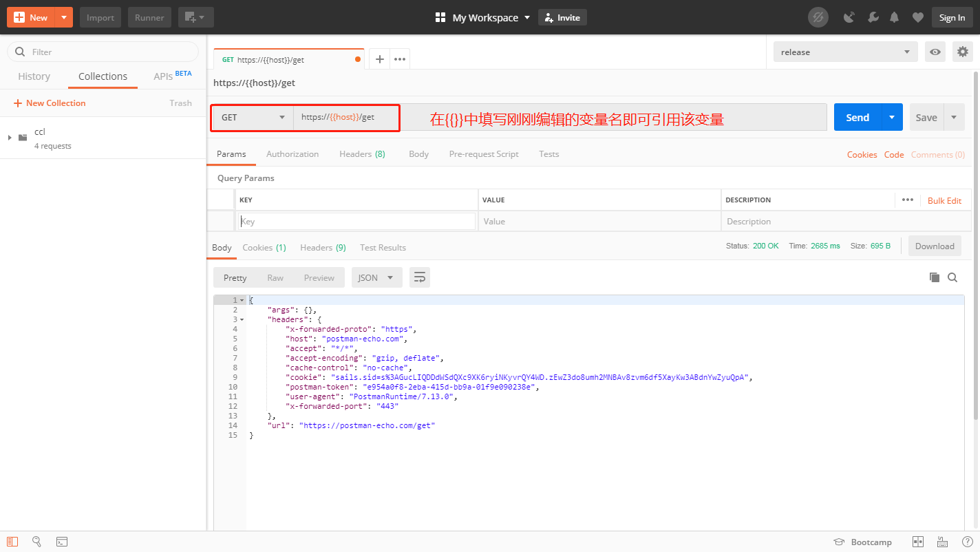The height and width of the screenshot is (552, 980).
Task: Download the response
Action: [x=935, y=246]
